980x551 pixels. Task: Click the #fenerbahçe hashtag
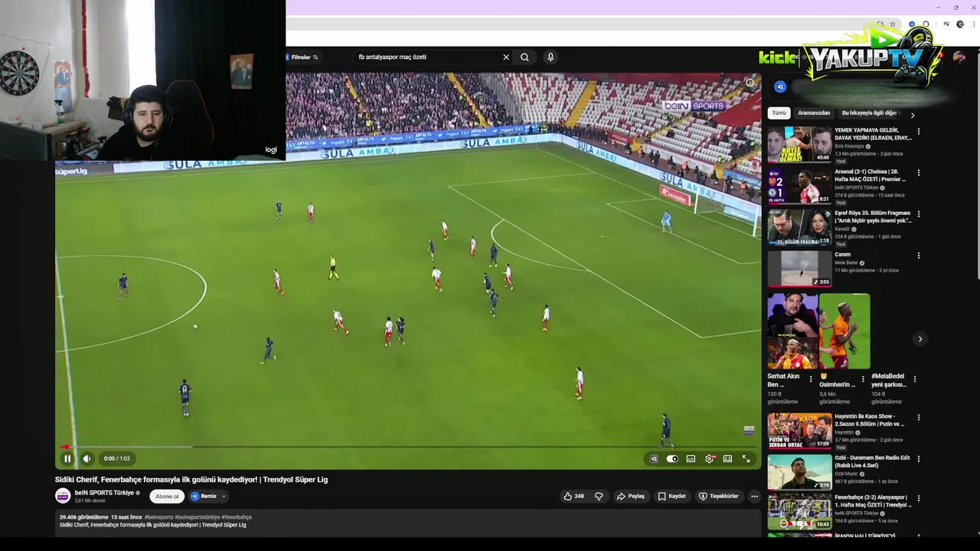(237, 517)
